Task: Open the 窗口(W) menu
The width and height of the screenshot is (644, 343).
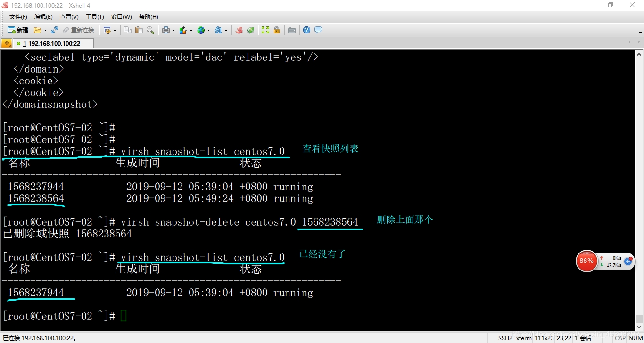Action: pos(121,17)
